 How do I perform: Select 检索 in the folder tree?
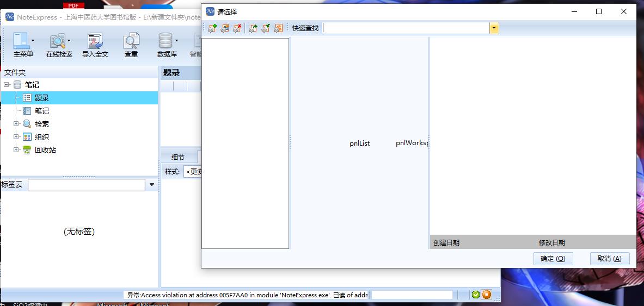(42, 124)
